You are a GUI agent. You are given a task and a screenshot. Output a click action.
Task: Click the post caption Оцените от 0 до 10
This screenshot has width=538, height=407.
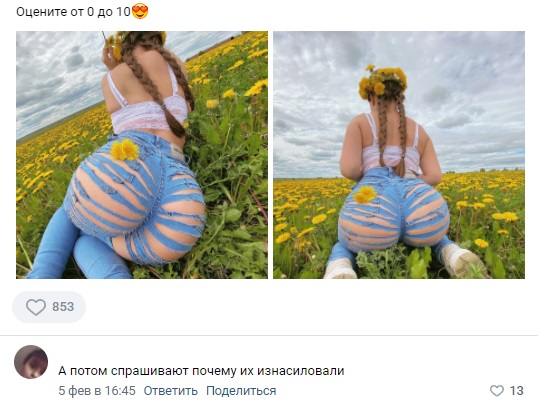(73, 12)
